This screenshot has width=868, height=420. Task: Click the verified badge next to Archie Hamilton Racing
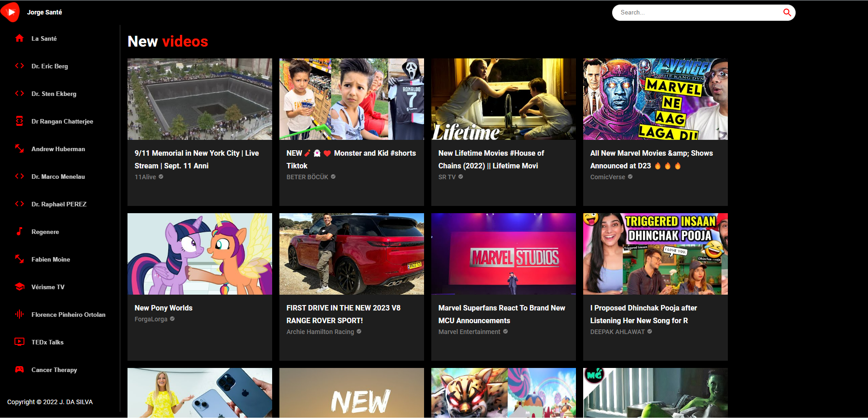(x=359, y=331)
